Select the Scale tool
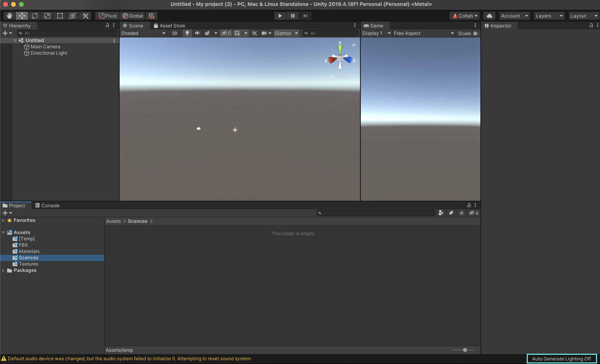The height and width of the screenshot is (364, 600). tap(47, 16)
